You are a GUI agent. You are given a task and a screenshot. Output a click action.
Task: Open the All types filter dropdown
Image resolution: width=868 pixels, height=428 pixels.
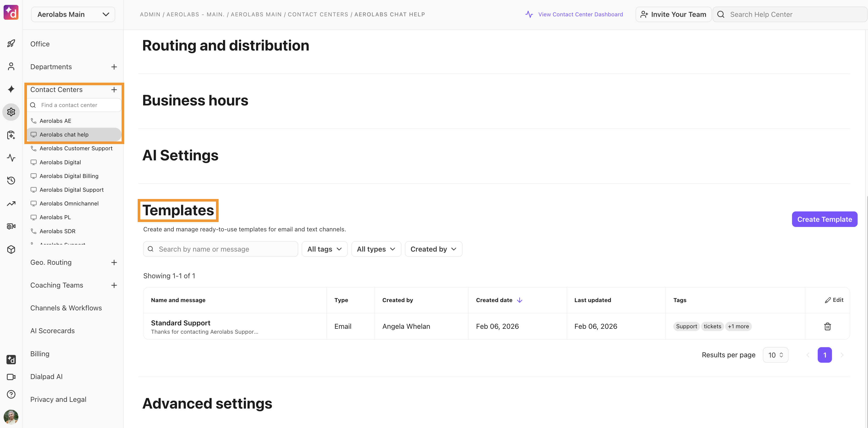tap(376, 249)
